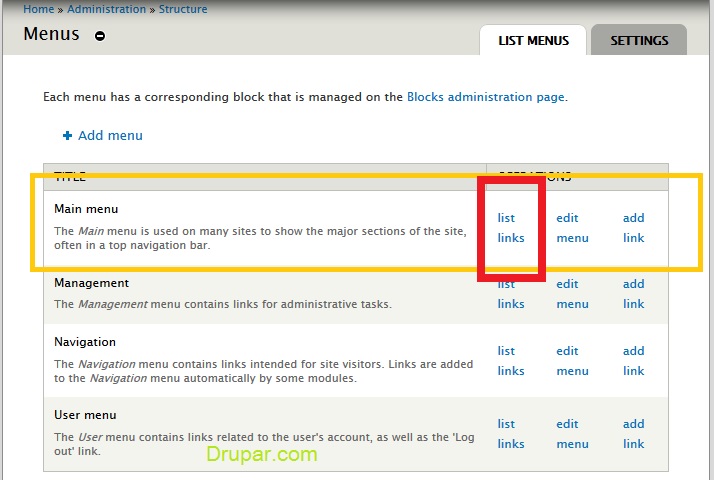This screenshot has height=480, width=714.
Task: Open Administration breadcrumb link
Action: (106, 9)
